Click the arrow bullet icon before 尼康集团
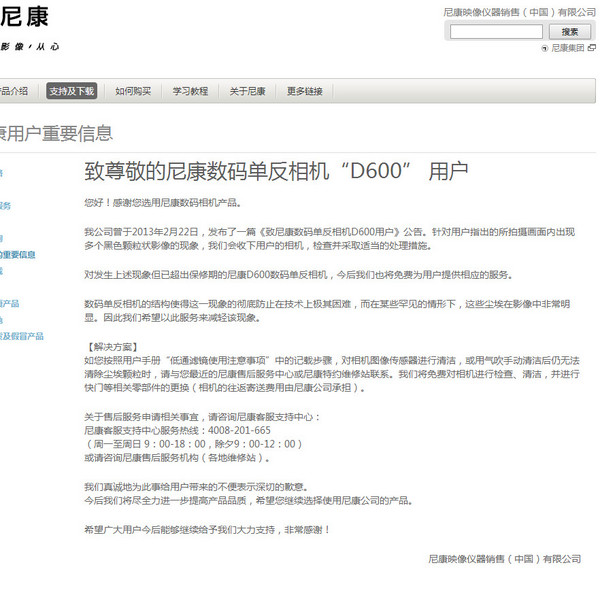The width and height of the screenshot is (600, 595). coord(545,49)
